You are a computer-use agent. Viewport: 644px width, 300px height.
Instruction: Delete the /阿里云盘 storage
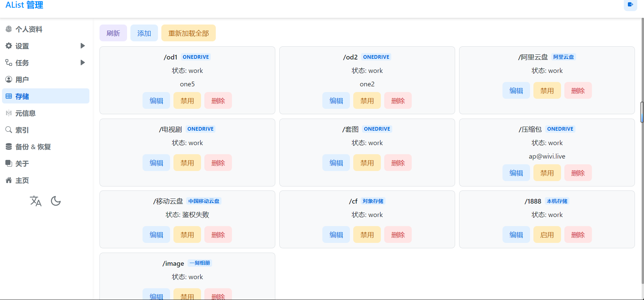(578, 90)
